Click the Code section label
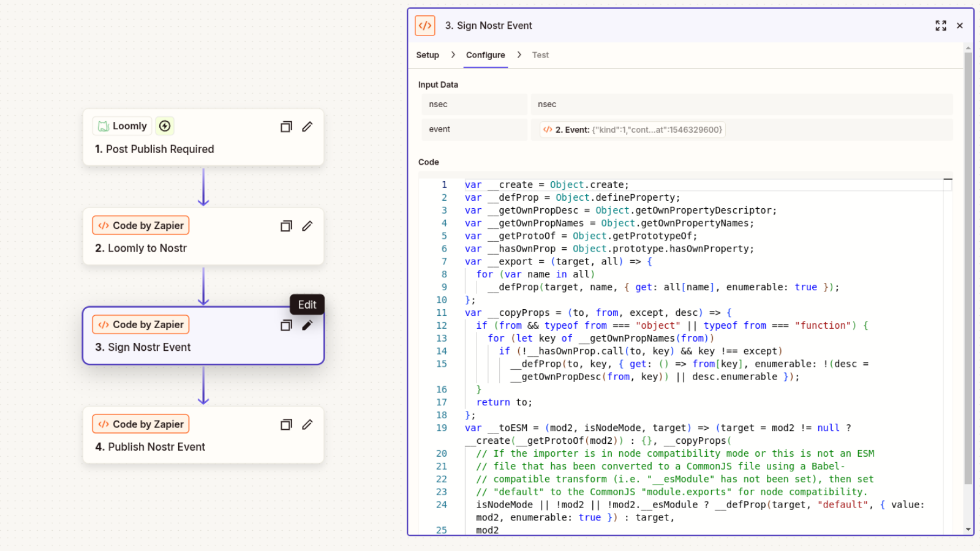 428,162
